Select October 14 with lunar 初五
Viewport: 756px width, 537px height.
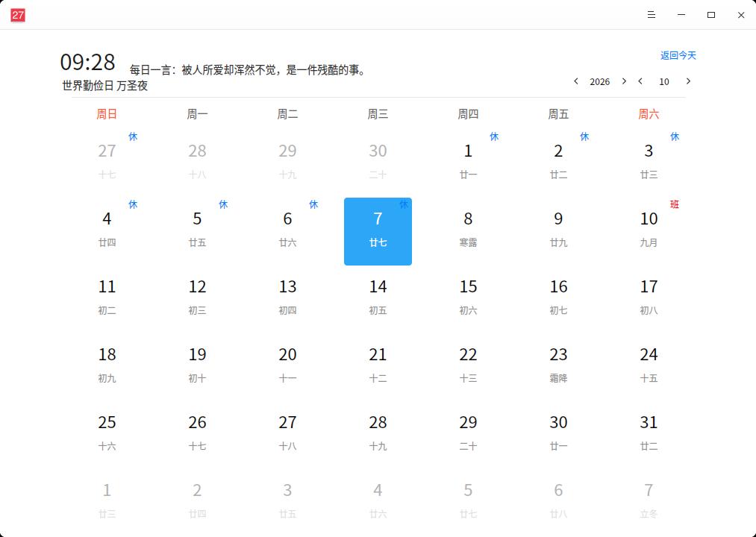click(x=378, y=299)
